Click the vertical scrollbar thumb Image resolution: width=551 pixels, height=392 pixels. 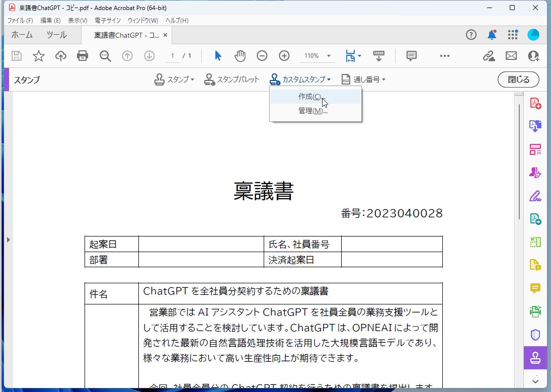coord(519,162)
